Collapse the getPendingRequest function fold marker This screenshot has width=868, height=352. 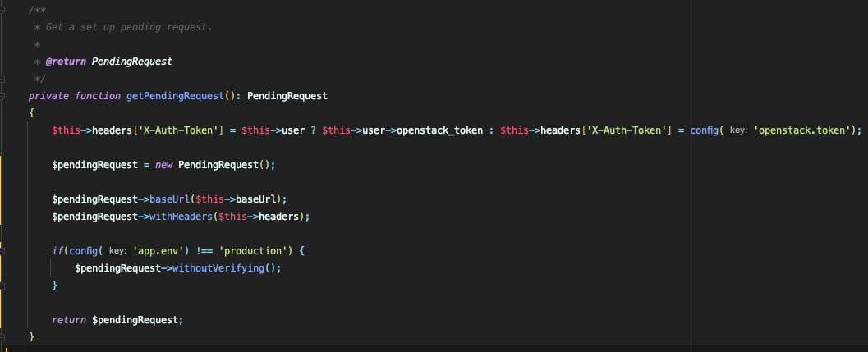(3, 96)
